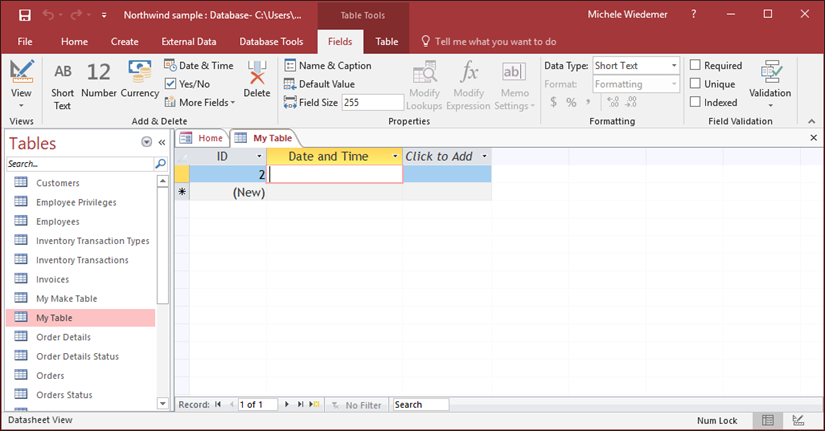Viewport: 825px width, 431px height.
Task: Close the My Table document tab
Action: click(813, 138)
